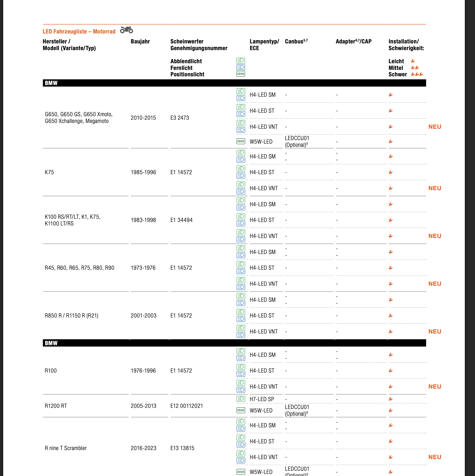475x476 pixels.
Task: Click wrench icon in K100 RS/RT/LT H4-LED VNT row
Action: [x=391, y=236]
